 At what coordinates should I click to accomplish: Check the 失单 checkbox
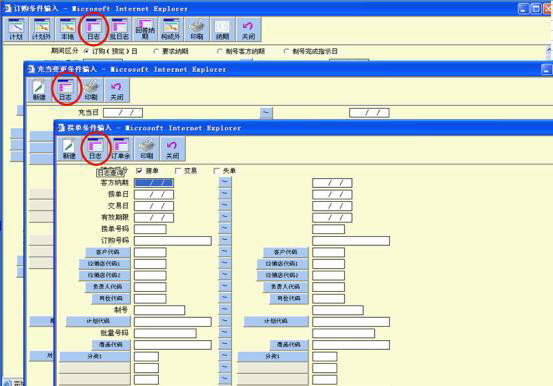(x=217, y=171)
